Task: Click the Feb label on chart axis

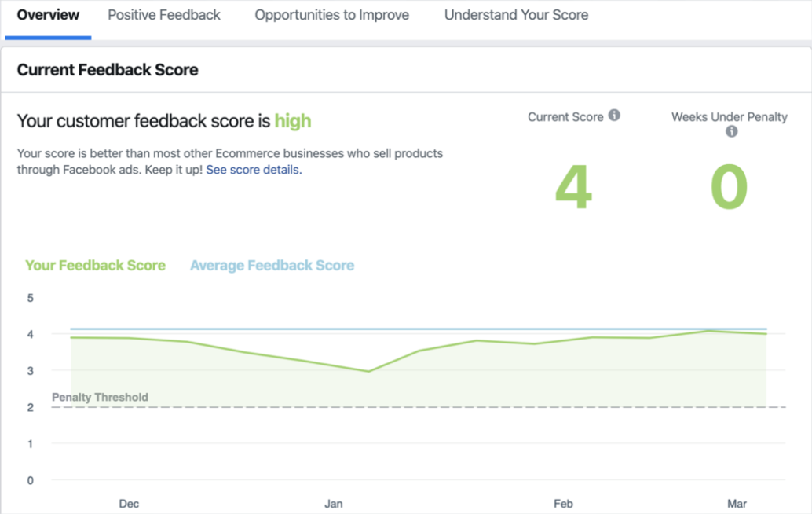Action: click(x=563, y=504)
